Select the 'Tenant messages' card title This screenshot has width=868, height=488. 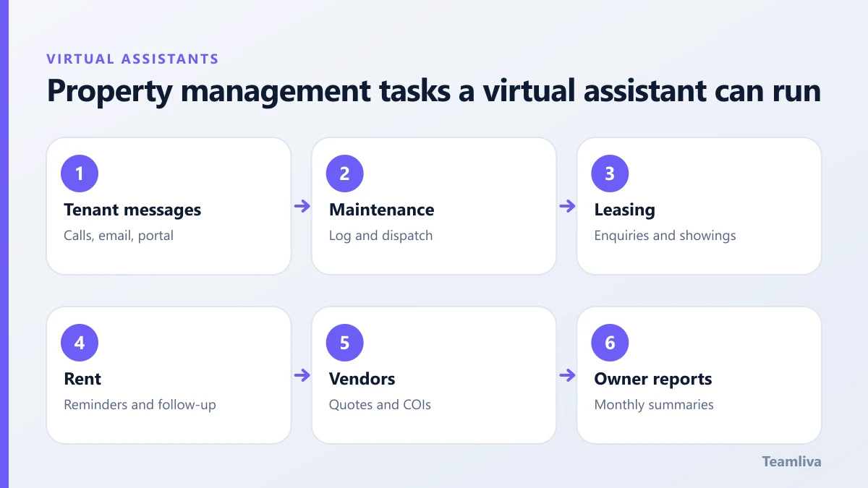click(132, 210)
